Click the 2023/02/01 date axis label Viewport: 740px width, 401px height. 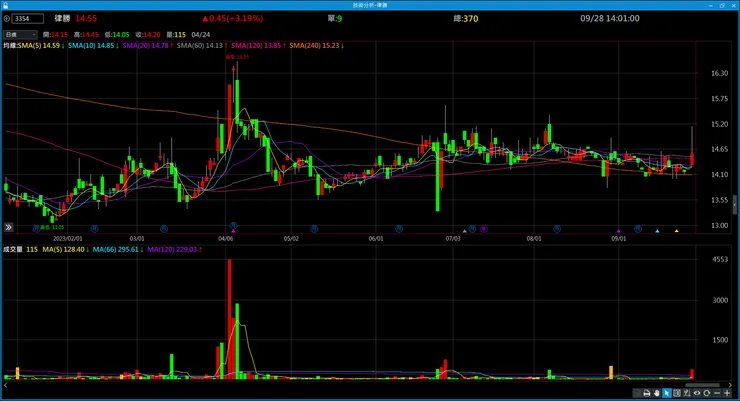[67, 239]
